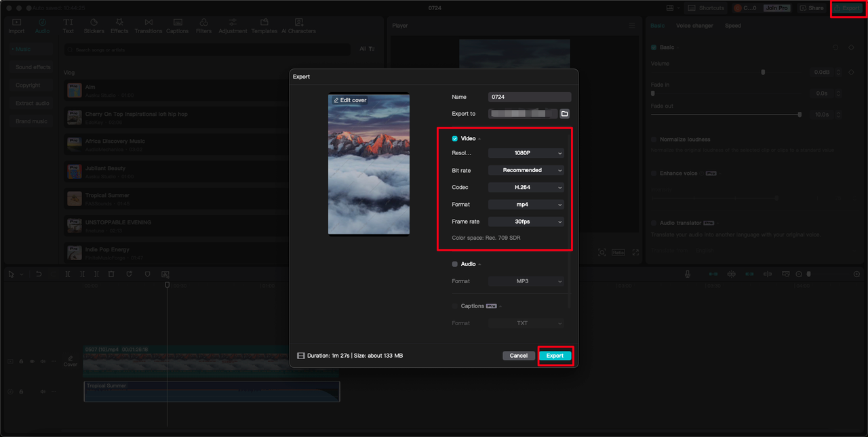Select Music in the audio sidebar
Viewport: 868px width, 437px height.
tap(31, 49)
